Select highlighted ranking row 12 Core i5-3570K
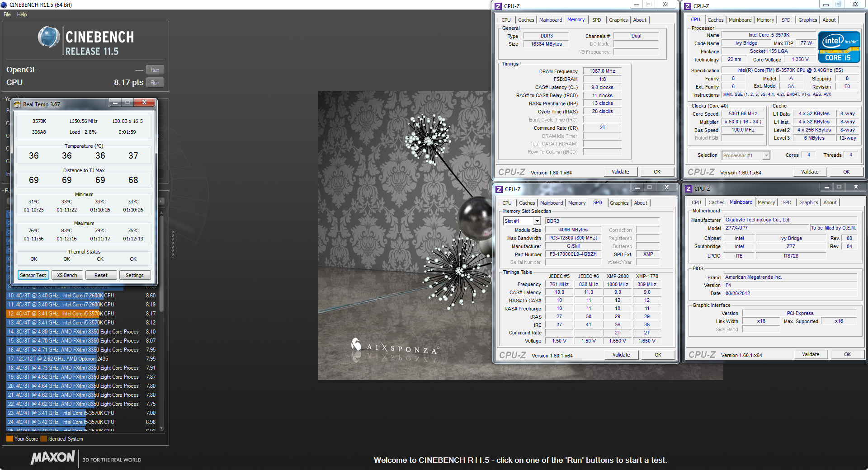The image size is (868, 470). pos(81,314)
